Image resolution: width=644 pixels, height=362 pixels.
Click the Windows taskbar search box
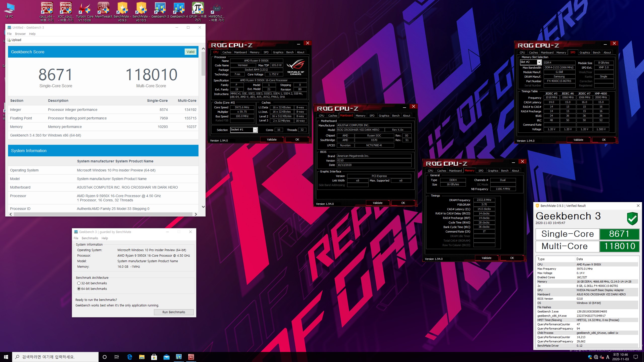(55, 357)
